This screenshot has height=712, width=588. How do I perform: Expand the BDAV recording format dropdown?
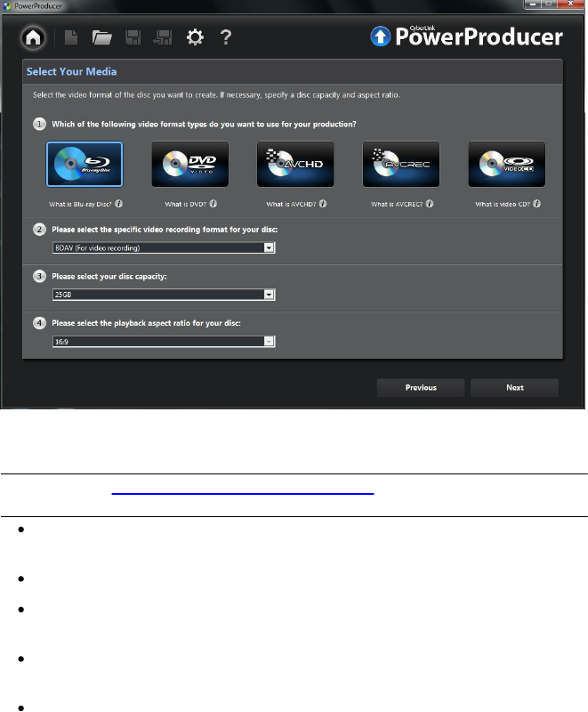269,248
